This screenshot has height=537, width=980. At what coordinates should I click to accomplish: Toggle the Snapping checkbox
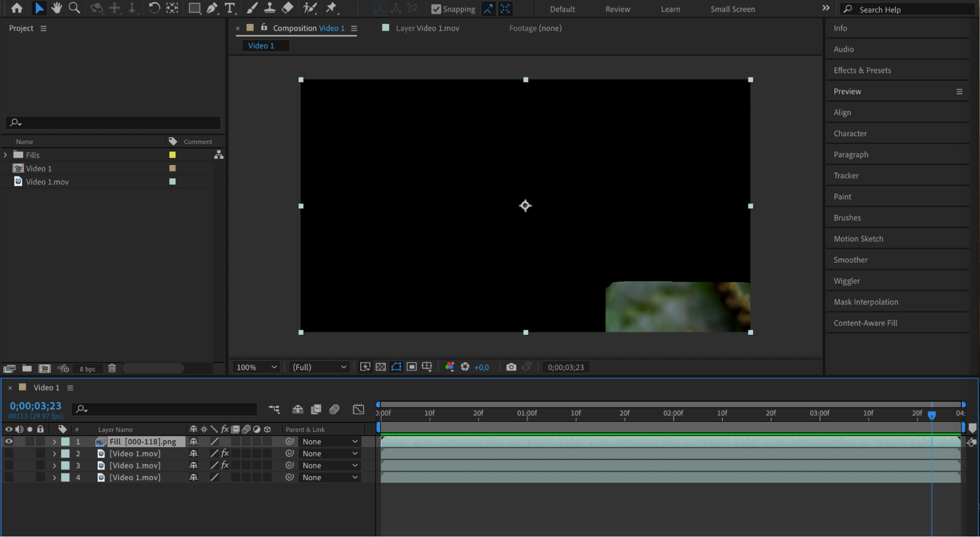point(436,9)
